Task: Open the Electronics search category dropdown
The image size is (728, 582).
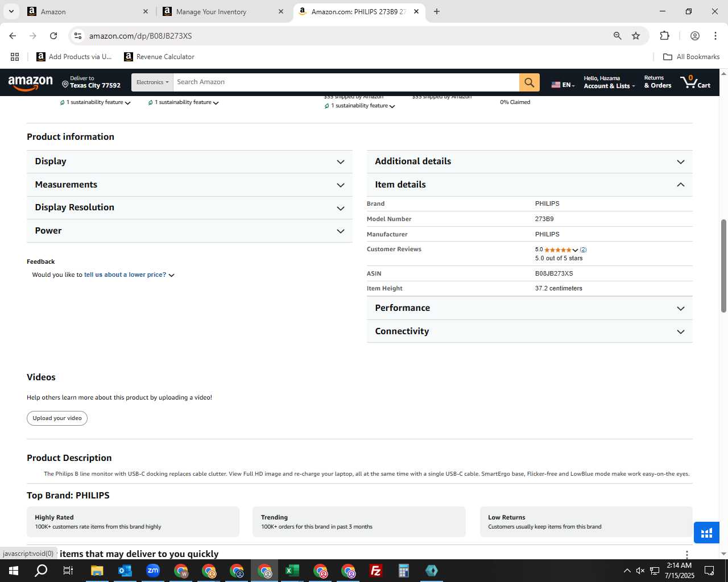Action: pyautogui.click(x=152, y=82)
